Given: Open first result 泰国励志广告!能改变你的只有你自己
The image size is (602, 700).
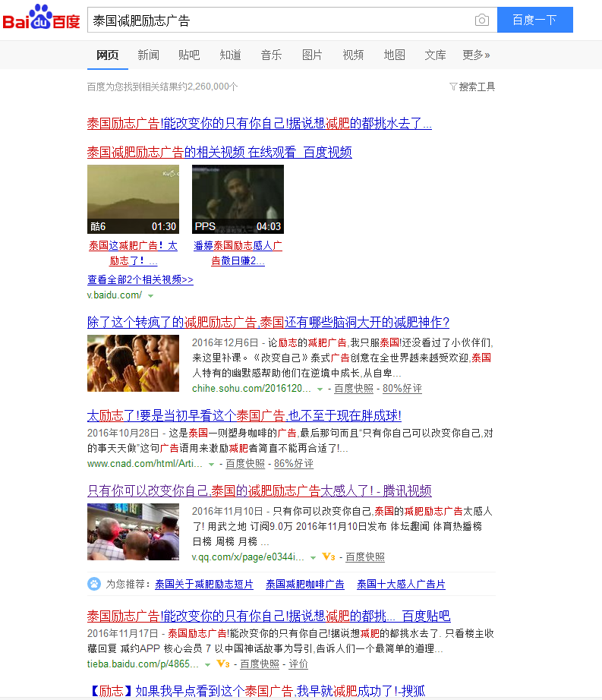Looking at the screenshot, I should click(260, 123).
